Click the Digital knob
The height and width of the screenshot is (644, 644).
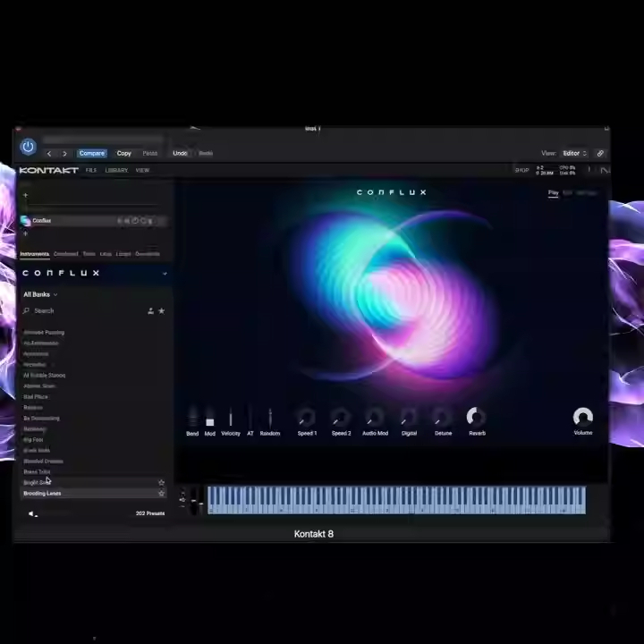[409, 418]
